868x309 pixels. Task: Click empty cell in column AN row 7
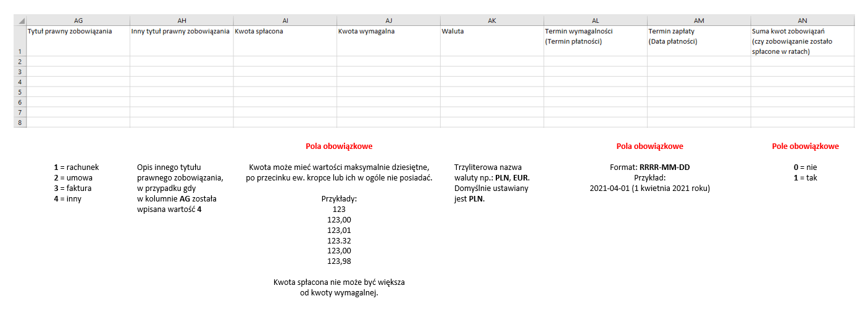(x=803, y=112)
